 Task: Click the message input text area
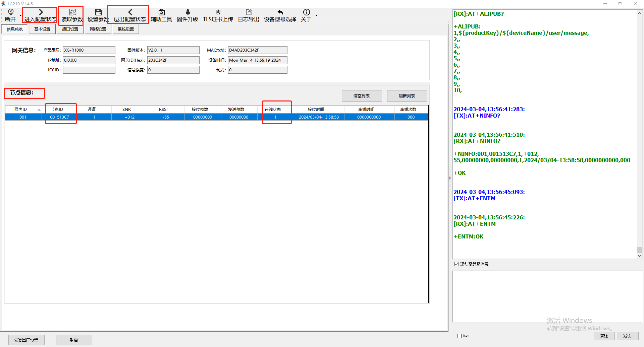pos(547,297)
